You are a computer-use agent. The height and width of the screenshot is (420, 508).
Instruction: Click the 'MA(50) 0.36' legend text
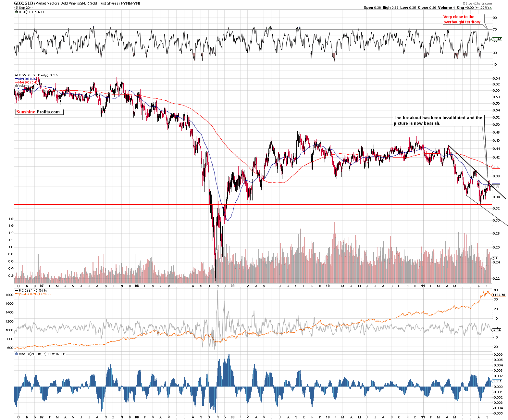pos(27,79)
